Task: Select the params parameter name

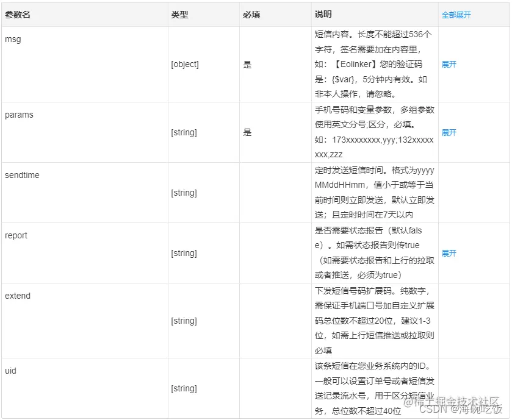Action: click(19, 115)
